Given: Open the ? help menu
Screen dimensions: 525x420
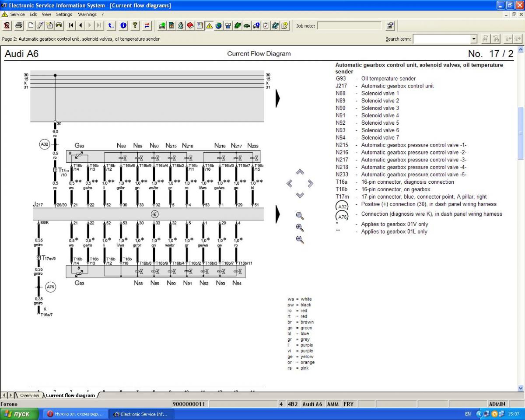Looking at the screenshot, I should pyautogui.click(x=102, y=14).
